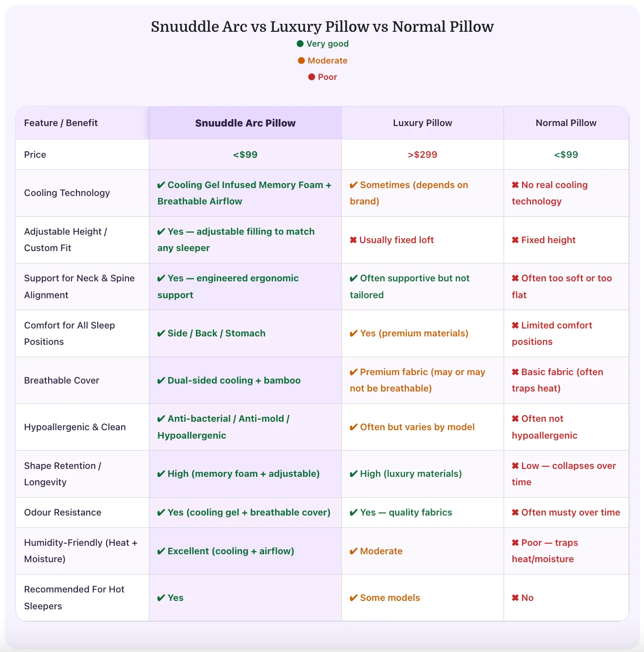The height and width of the screenshot is (652, 644).
Task: Click the >$299 price value
Action: click(x=422, y=155)
